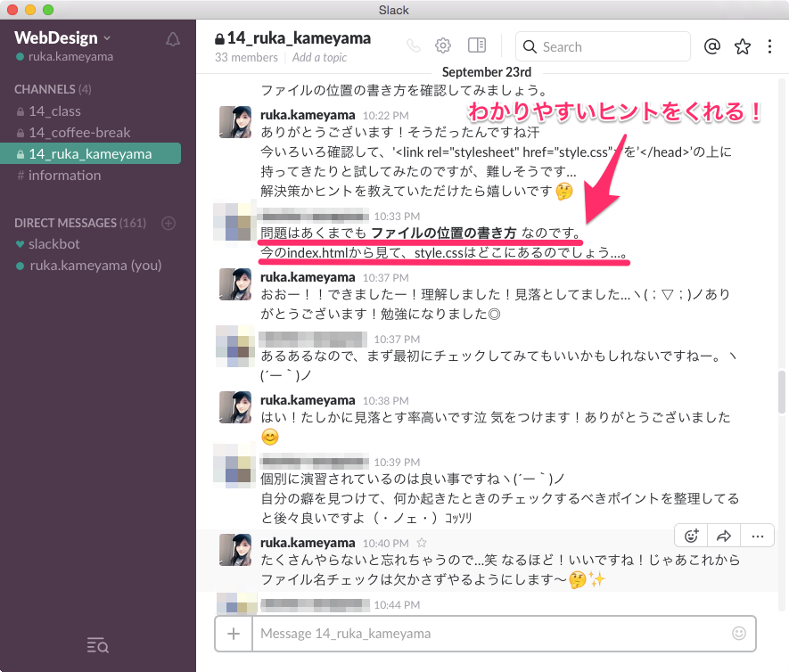Click DIRECT MESSAGES (161) header
Image resolution: width=789 pixels, height=672 pixels.
click(80, 223)
